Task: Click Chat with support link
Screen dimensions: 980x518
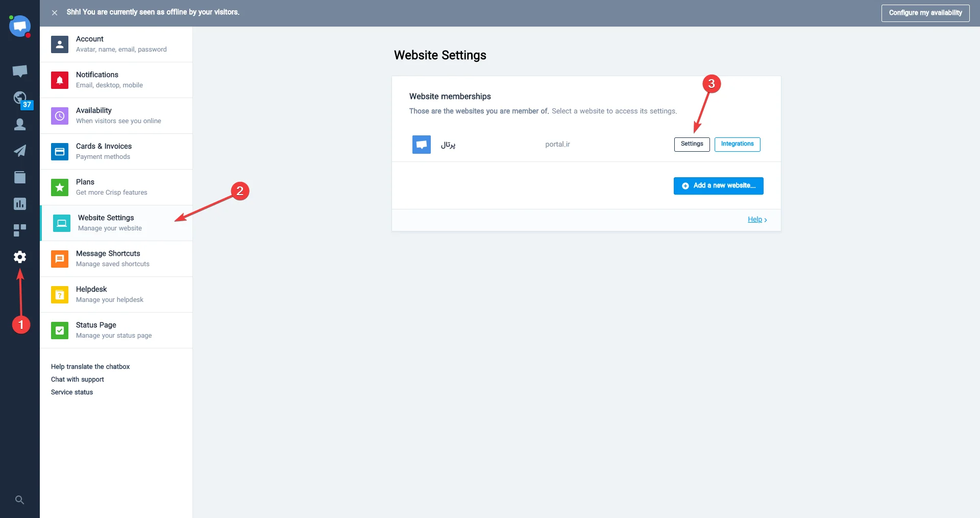Action: click(x=78, y=380)
